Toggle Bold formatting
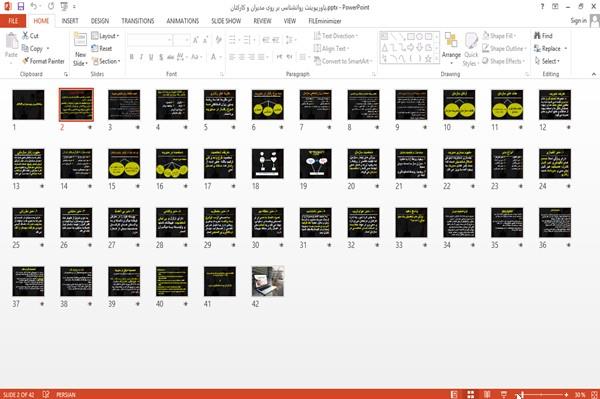The width and height of the screenshot is (600, 399). tap(132, 57)
